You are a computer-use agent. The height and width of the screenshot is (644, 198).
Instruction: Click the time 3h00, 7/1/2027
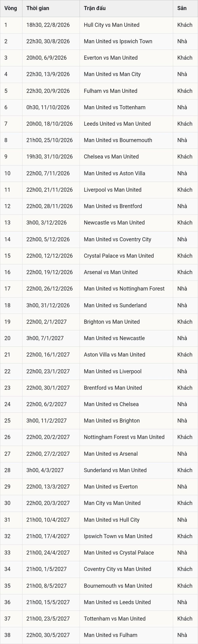45,338
